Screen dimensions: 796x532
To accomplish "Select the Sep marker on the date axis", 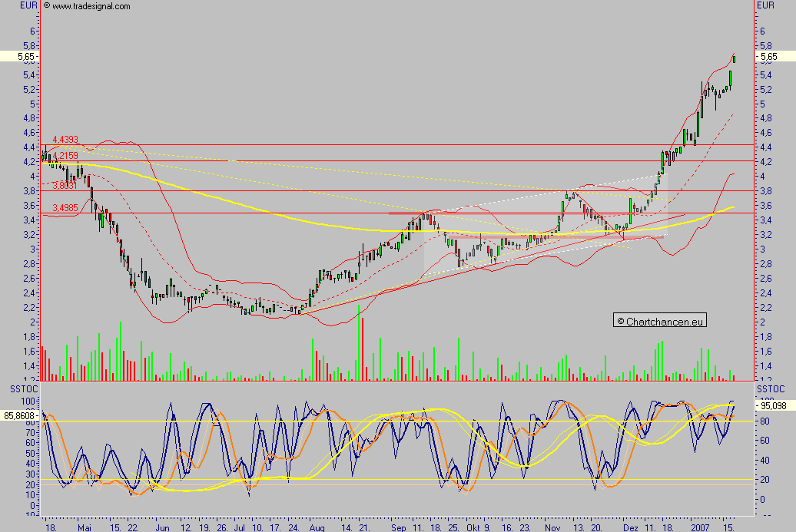I will (x=399, y=528).
